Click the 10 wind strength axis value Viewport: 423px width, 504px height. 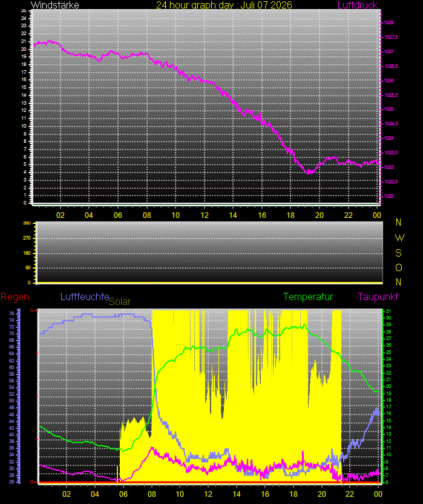24,126
